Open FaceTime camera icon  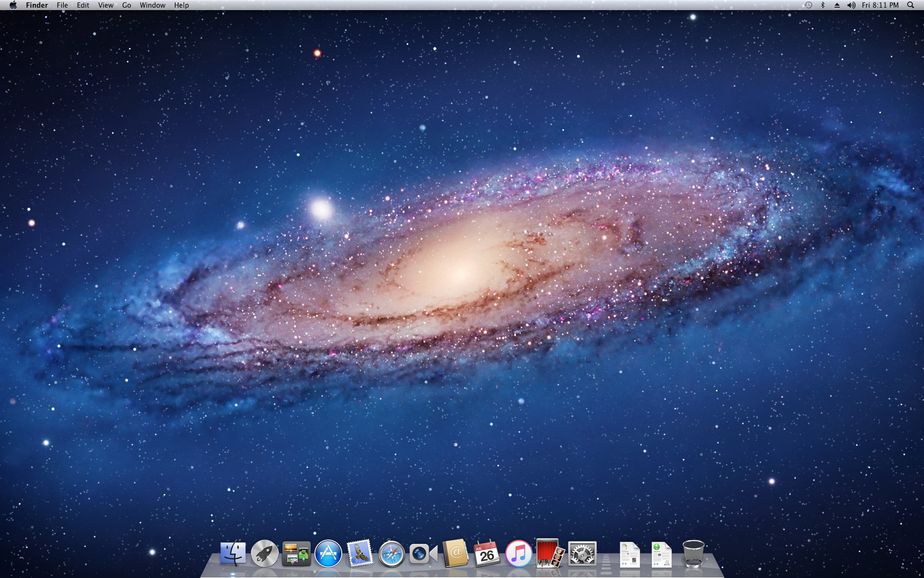point(423,554)
